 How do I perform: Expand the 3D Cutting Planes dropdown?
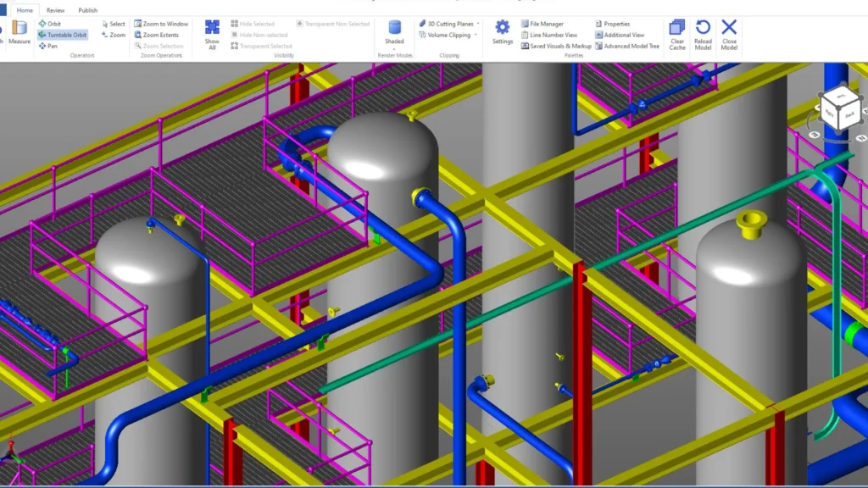pyautogui.click(x=449, y=24)
